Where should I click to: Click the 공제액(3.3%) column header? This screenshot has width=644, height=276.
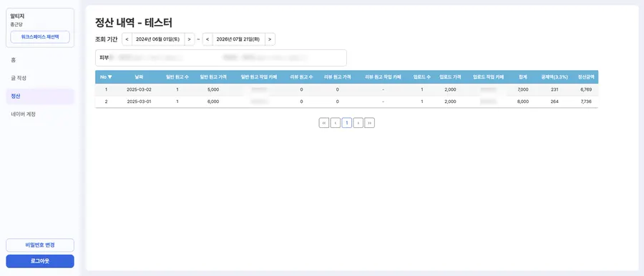point(555,77)
